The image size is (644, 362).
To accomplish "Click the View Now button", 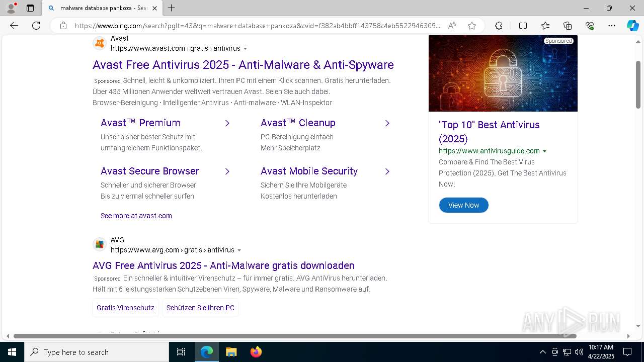I will pyautogui.click(x=463, y=205).
